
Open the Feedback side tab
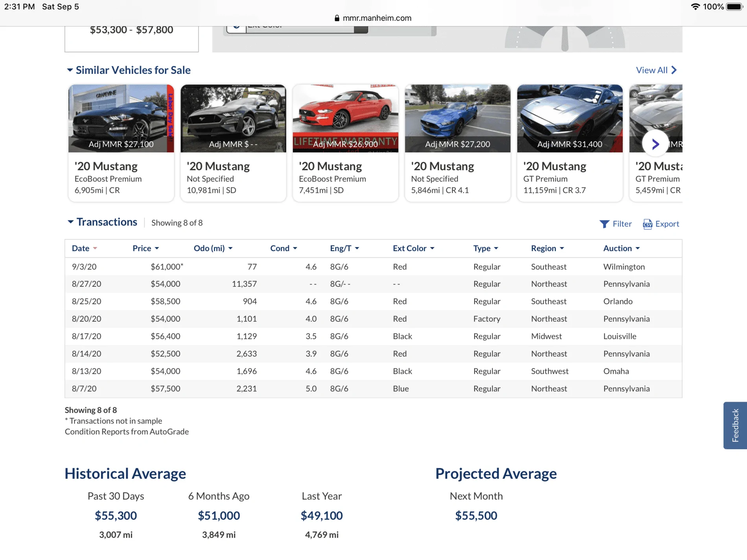(735, 425)
